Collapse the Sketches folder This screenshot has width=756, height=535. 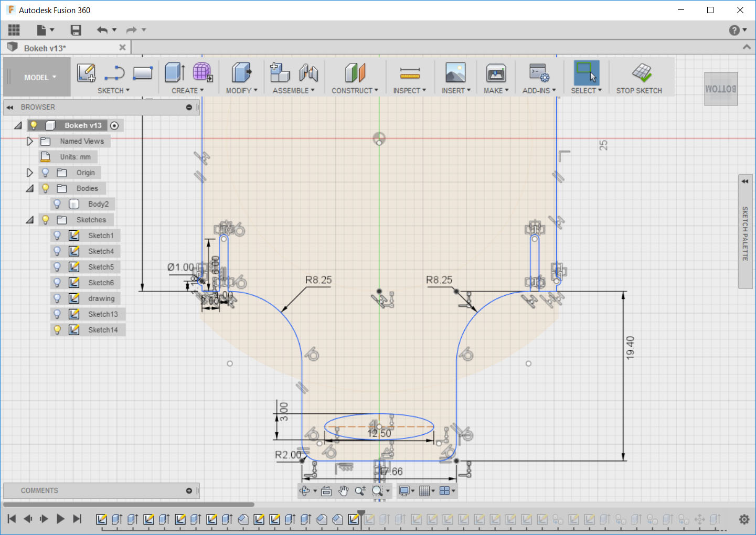click(x=30, y=220)
